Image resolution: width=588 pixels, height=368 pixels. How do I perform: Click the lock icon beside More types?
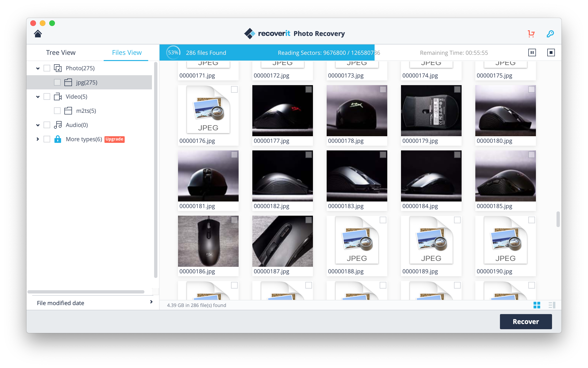tap(58, 139)
